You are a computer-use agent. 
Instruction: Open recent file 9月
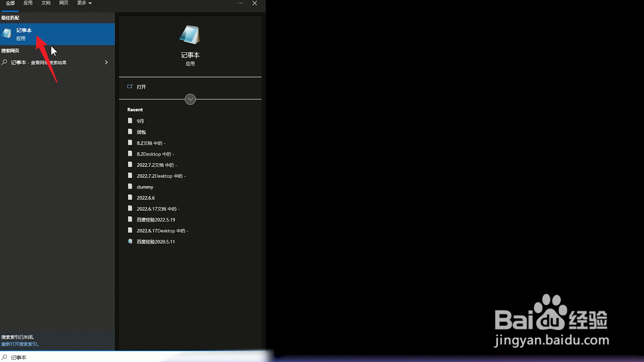(141, 121)
